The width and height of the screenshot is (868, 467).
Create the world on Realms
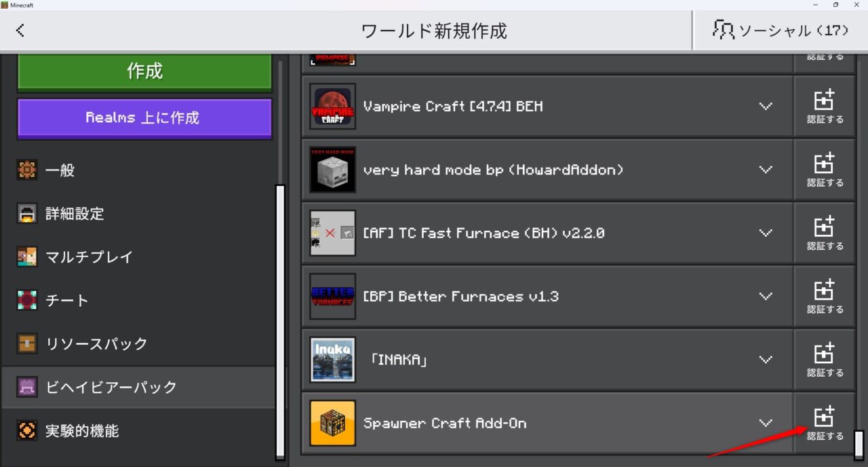(144, 118)
